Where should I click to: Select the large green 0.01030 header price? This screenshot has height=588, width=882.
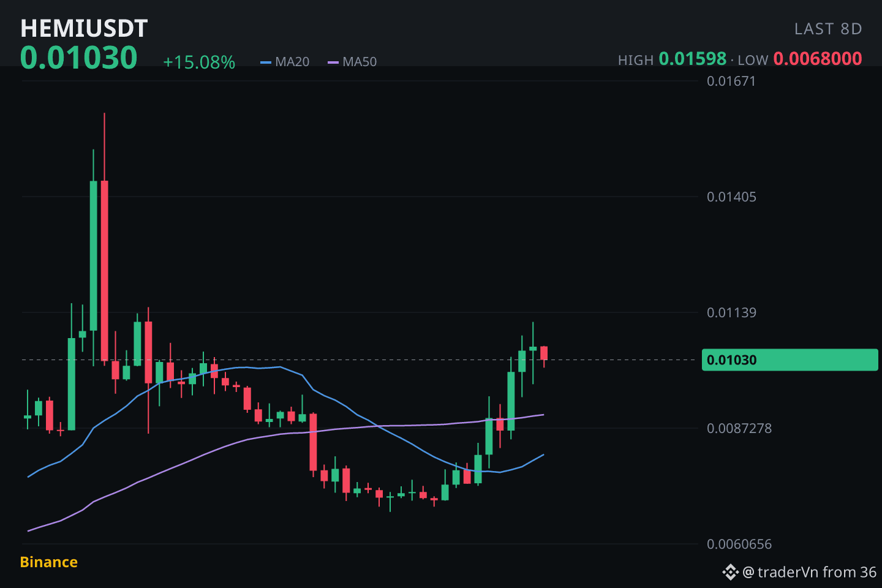coord(78,58)
